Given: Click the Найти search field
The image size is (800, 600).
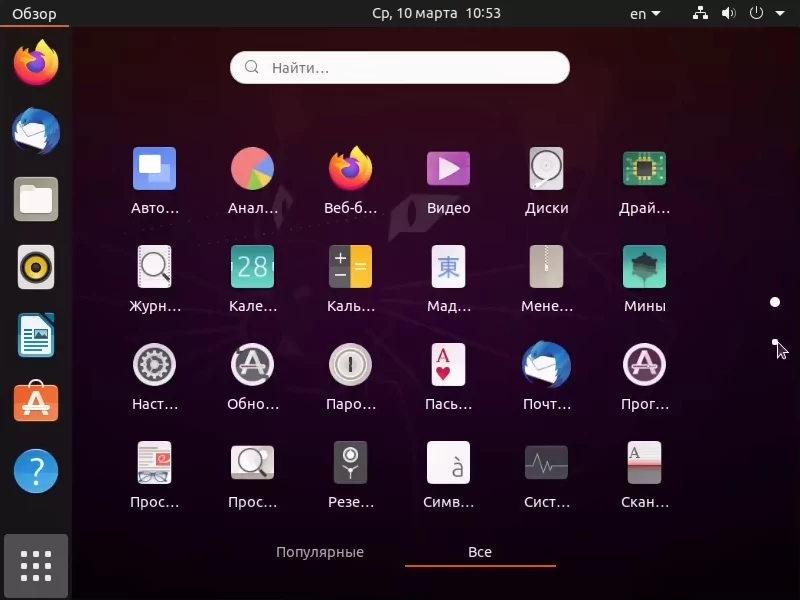Looking at the screenshot, I should pyautogui.click(x=399, y=67).
